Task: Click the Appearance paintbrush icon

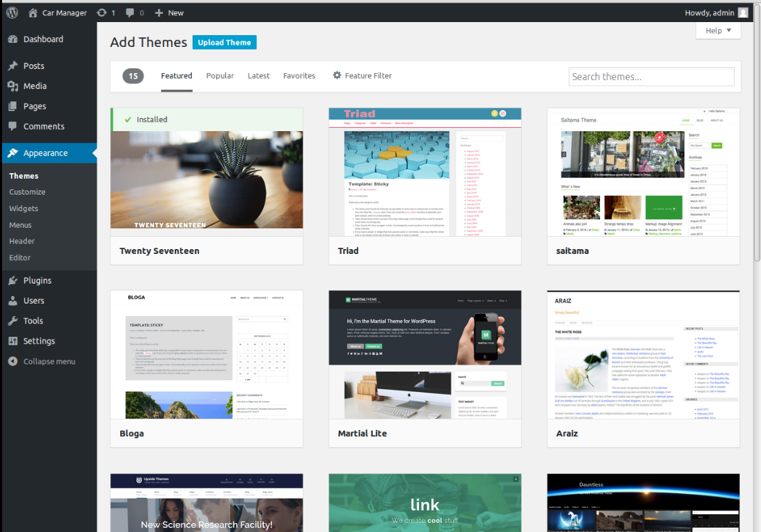Action: coord(13,152)
